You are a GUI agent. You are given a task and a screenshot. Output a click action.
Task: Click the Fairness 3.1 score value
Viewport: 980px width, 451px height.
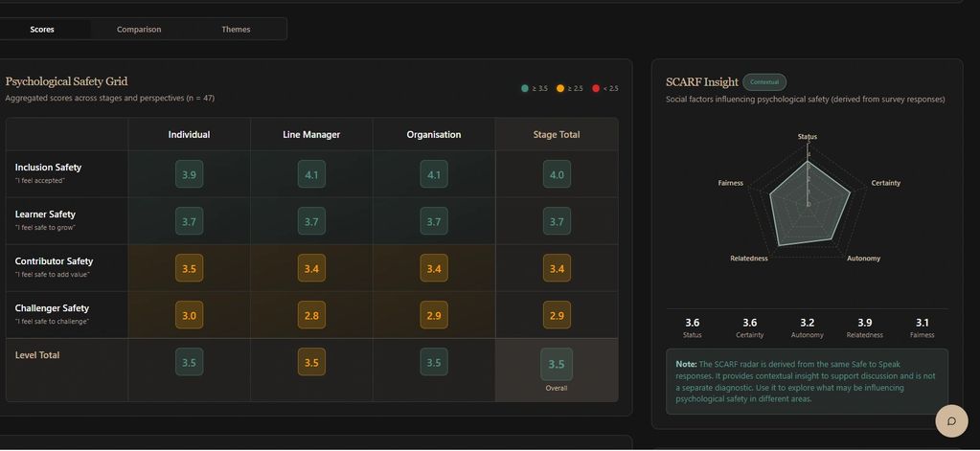922,324
